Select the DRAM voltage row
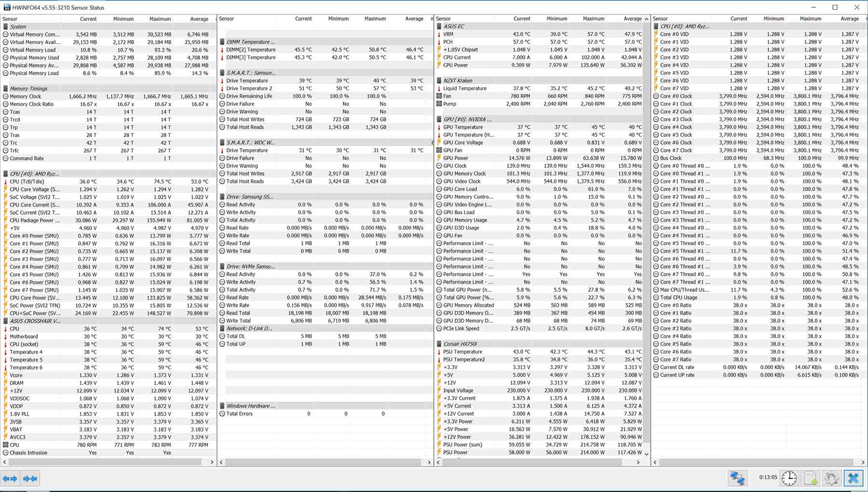 click(x=108, y=383)
